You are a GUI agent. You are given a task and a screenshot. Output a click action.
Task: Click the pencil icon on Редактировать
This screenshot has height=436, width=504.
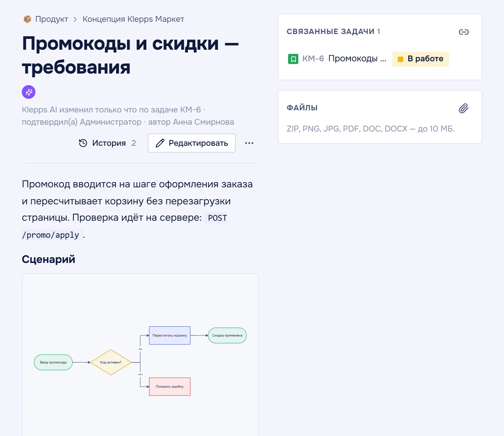coord(160,143)
